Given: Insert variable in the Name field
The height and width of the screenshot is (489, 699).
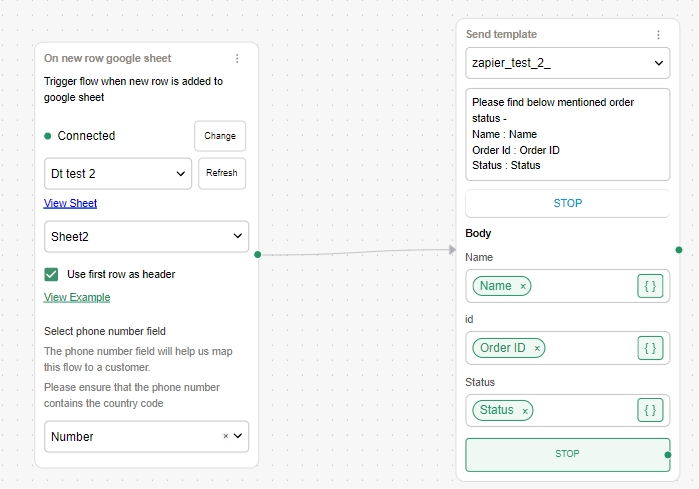Looking at the screenshot, I should click(x=650, y=286).
